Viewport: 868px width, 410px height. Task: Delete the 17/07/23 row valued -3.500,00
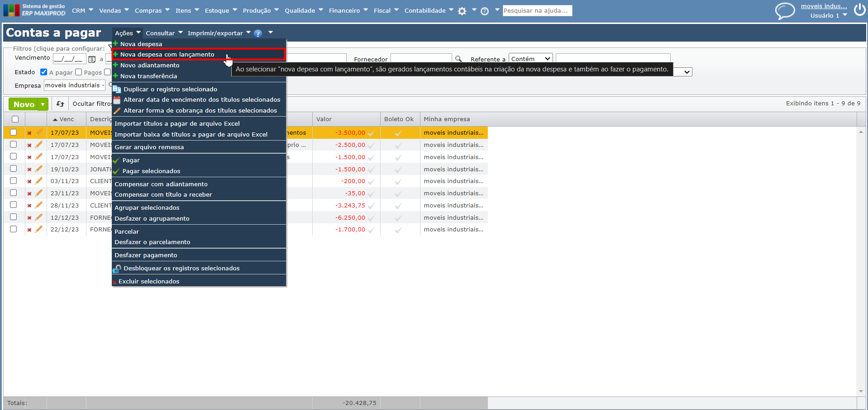tap(29, 133)
